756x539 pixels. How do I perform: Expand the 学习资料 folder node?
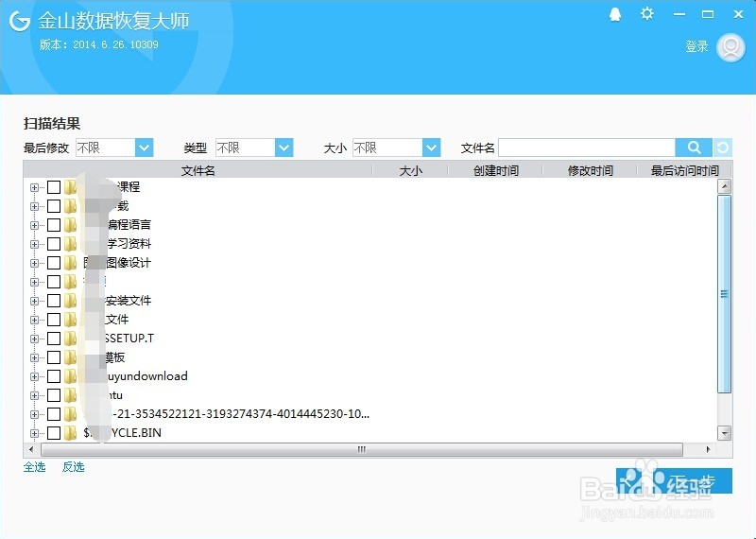point(34,244)
